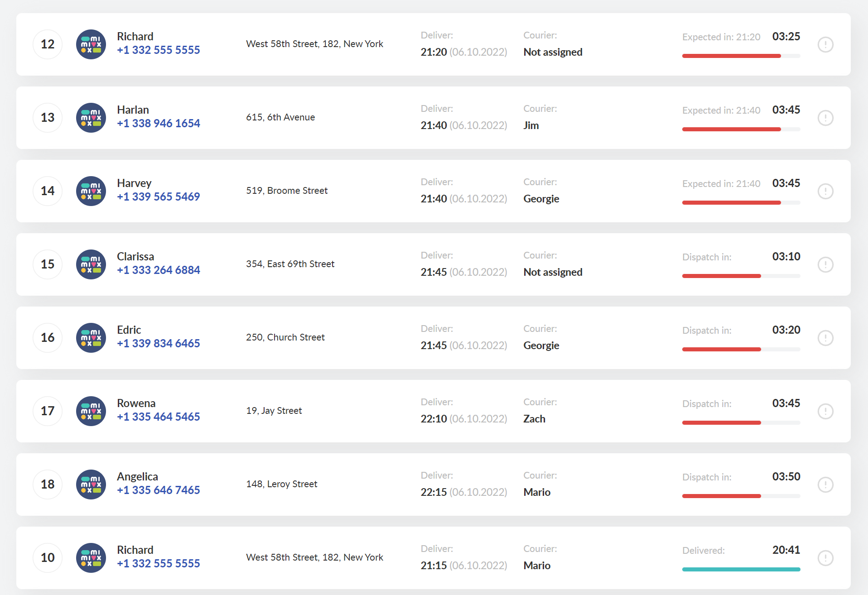Open the info icon on Clarissa's order

[825, 264]
